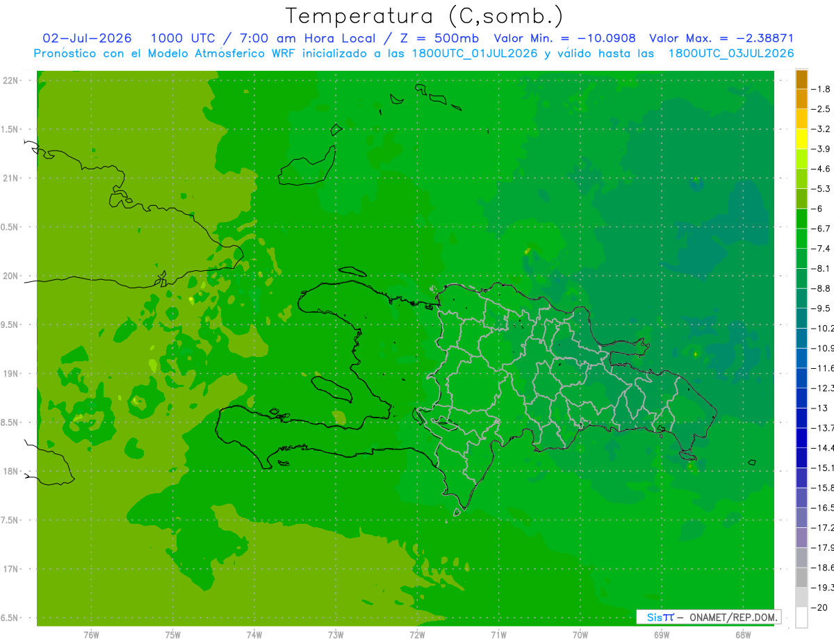Image resolution: width=834 pixels, height=644 pixels.
Task: Click the valid-until time "1800UTC_03JUL2026"
Action: (731, 53)
